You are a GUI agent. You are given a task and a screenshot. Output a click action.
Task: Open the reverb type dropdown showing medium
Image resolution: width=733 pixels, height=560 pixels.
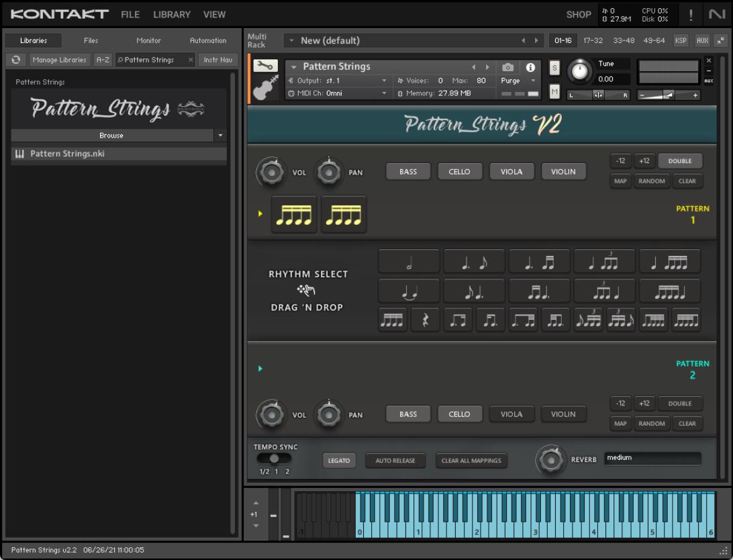click(652, 459)
